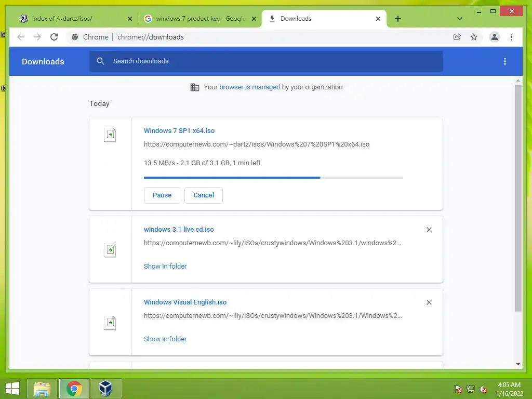Click the search magnifier icon in Downloads
Viewport: 532px width, 399px height.
(x=100, y=61)
